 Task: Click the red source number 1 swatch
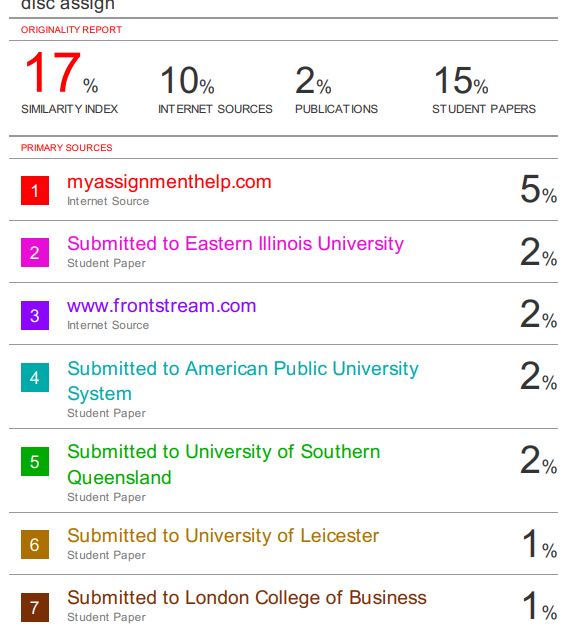(35, 190)
